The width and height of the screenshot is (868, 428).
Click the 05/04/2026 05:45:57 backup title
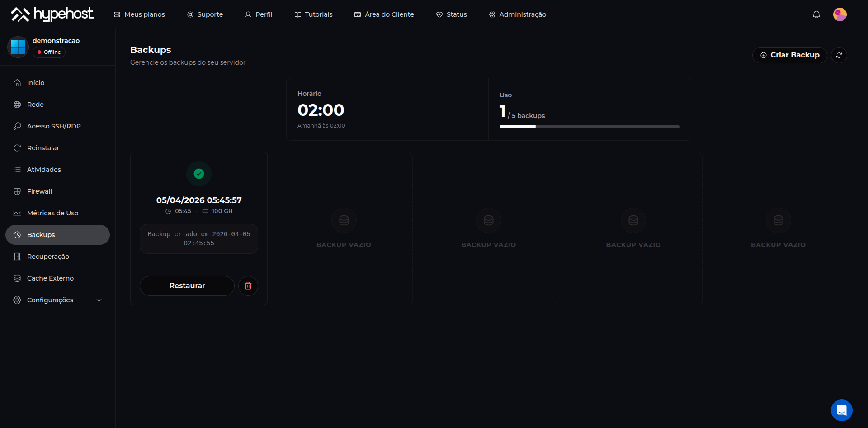pos(199,200)
